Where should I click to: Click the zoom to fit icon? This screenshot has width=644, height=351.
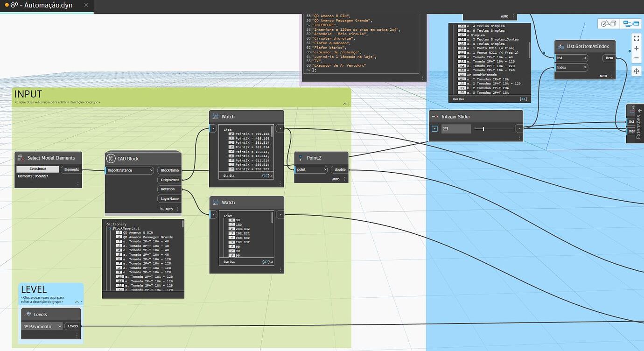point(637,38)
